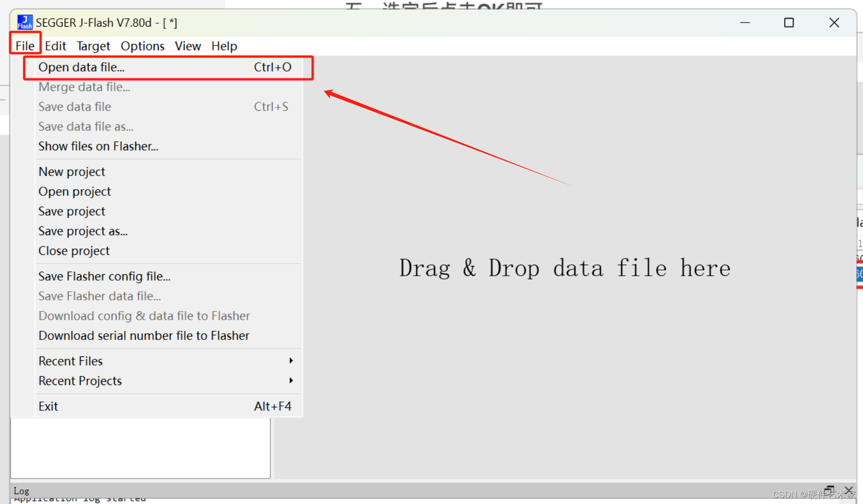
Task: Open the Options menu
Action: (x=143, y=46)
